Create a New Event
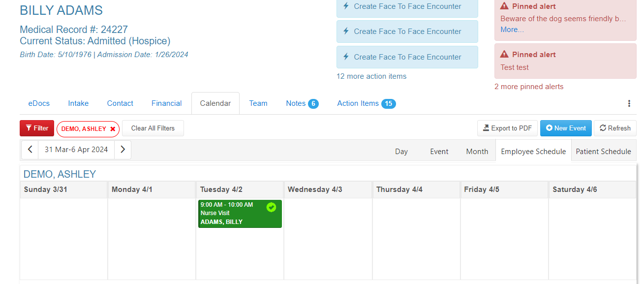Viewport: 644px width, 284px height. click(x=566, y=128)
